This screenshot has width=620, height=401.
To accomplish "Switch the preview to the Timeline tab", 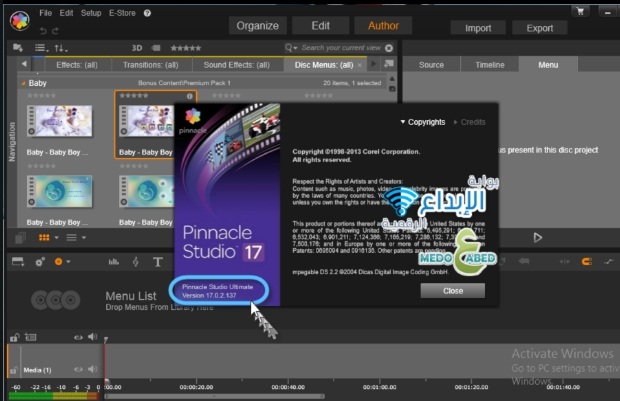I will tap(490, 65).
